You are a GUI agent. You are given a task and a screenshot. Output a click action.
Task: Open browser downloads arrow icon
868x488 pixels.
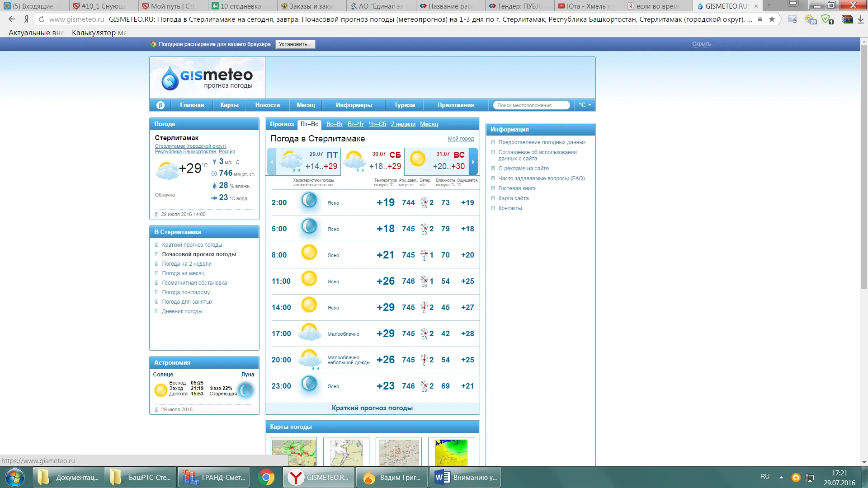[x=860, y=19]
